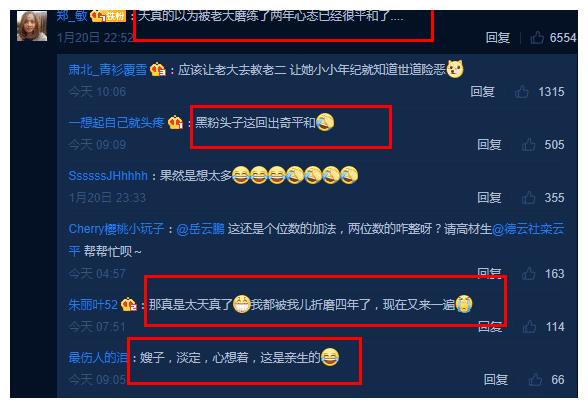Visit SsssssJHhhhh profile link
This screenshot has width=588, height=408.
pyautogui.click(x=108, y=176)
